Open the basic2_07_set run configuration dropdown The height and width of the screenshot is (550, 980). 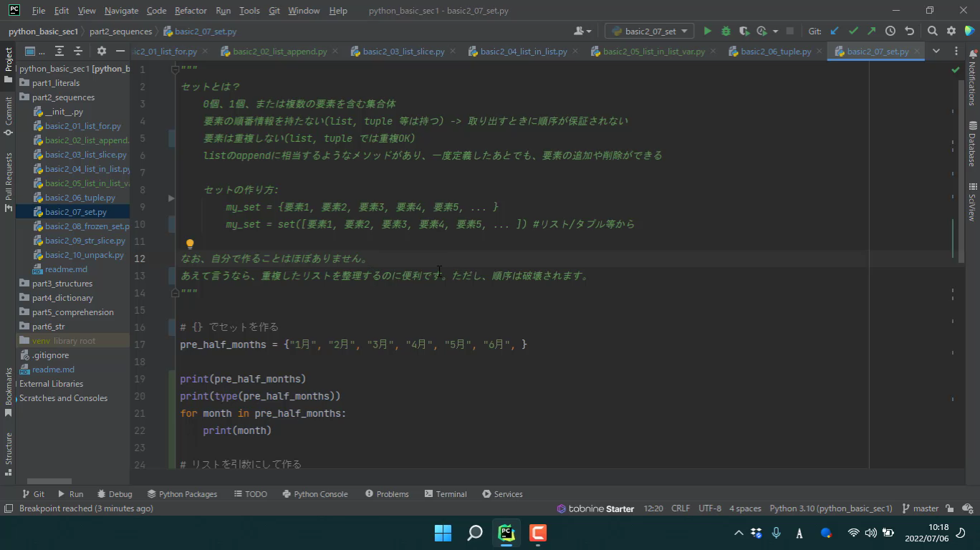point(649,31)
